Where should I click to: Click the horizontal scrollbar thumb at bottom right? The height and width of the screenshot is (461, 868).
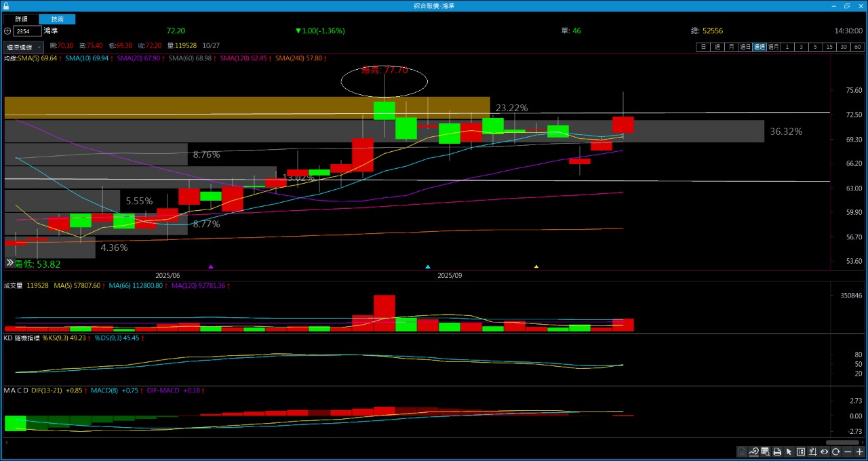pyautogui.click(x=842, y=442)
